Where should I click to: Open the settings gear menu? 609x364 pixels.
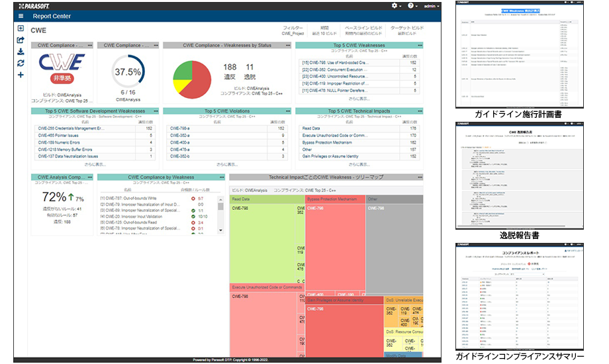[x=396, y=6]
